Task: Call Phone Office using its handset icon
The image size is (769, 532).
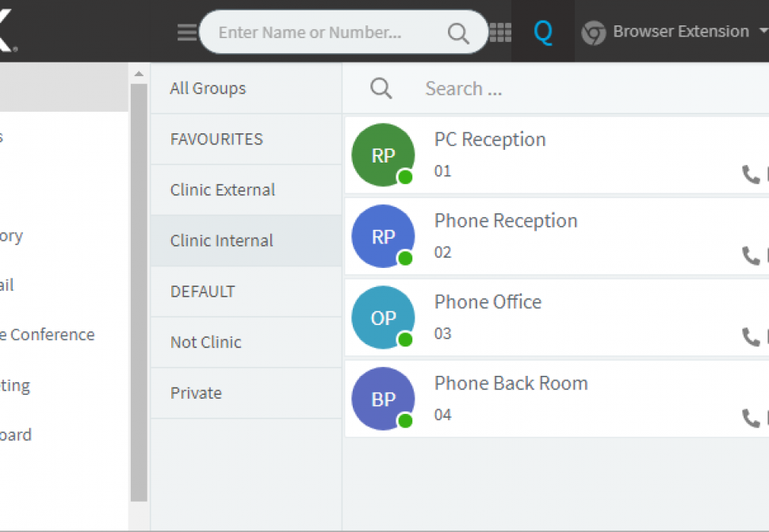Action: tap(749, 339)
